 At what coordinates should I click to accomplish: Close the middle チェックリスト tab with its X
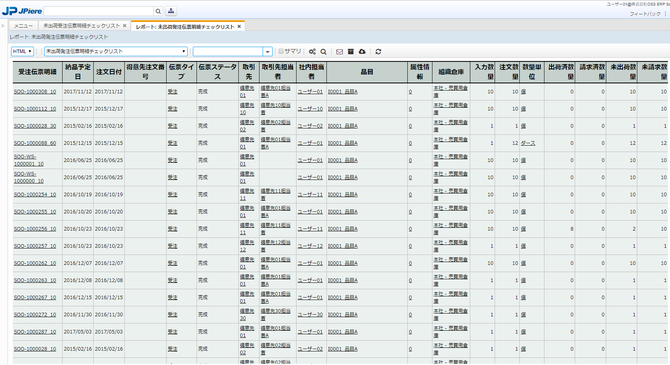click(125, 26)
